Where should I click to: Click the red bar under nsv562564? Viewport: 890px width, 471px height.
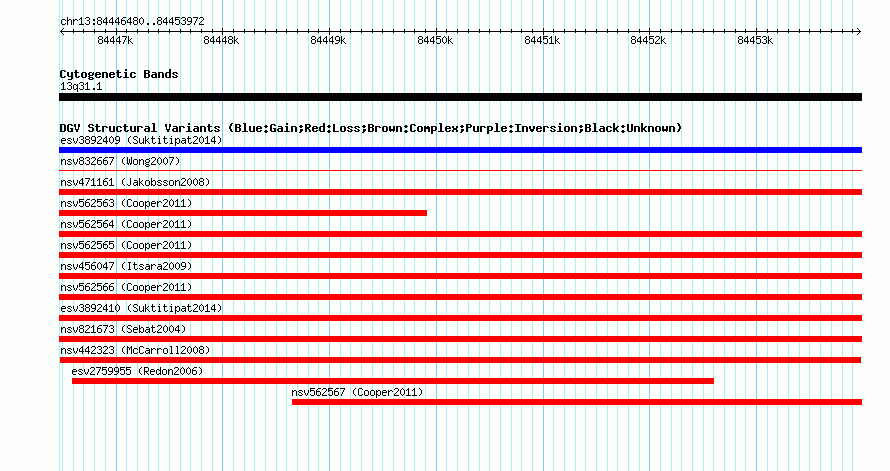click(460, 234)
